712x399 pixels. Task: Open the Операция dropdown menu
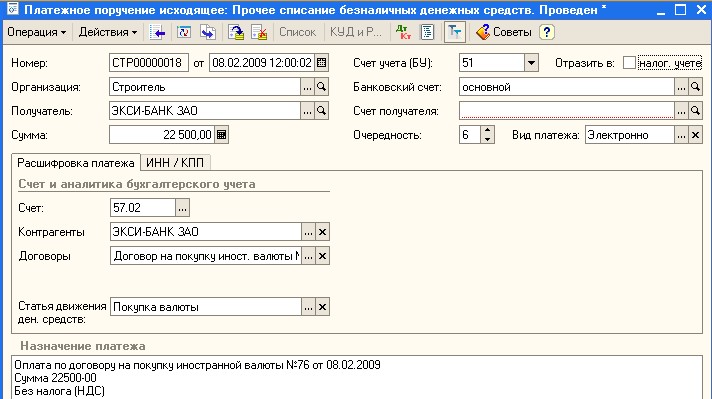[x=37, y=32]
